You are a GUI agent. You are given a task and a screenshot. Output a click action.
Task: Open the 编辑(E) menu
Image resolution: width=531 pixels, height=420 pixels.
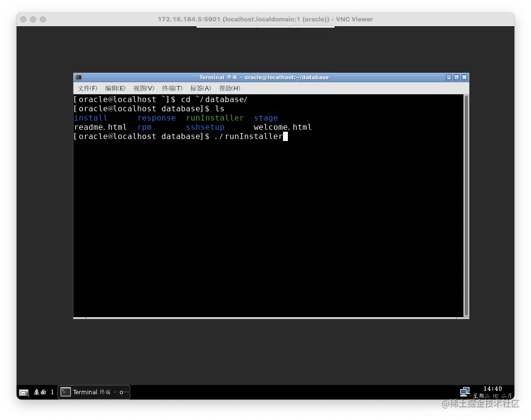115,88
